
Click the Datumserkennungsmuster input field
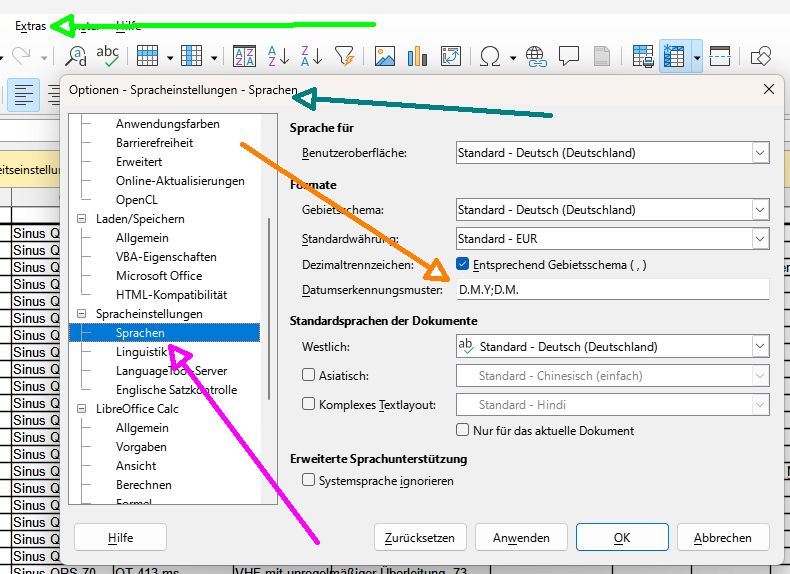[x=613, y=289]
